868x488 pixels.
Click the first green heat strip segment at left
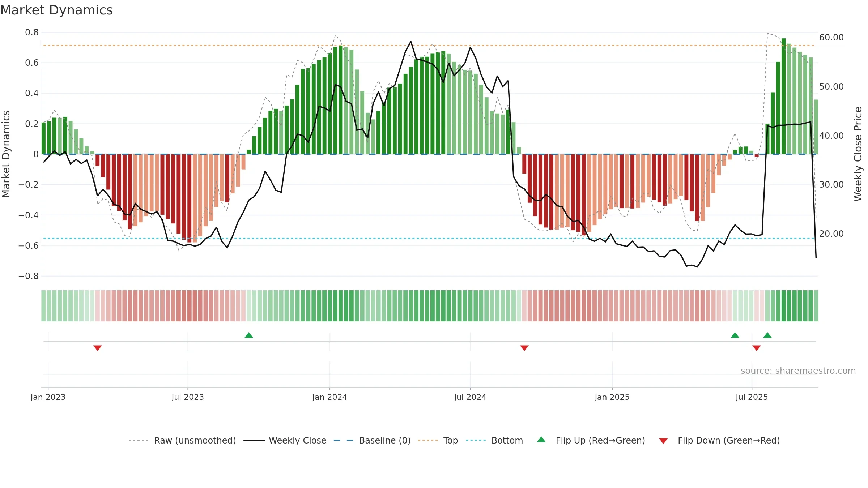point(43,306)
